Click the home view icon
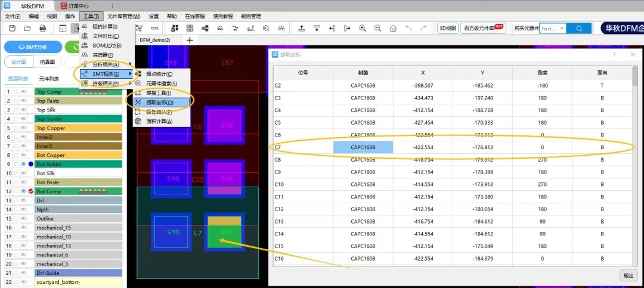 393,28
